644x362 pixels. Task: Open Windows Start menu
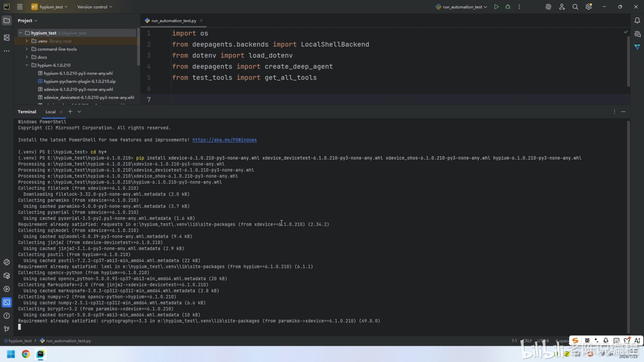(11, 354)
